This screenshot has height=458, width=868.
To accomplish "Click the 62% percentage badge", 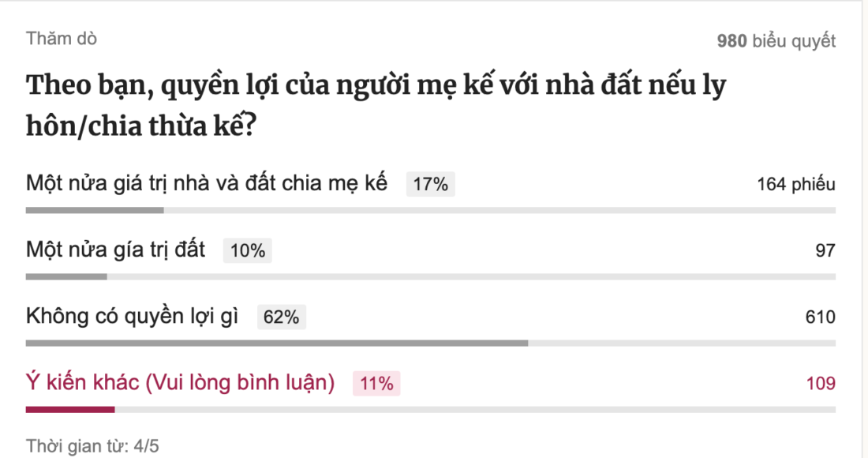I will click(281, 317).
